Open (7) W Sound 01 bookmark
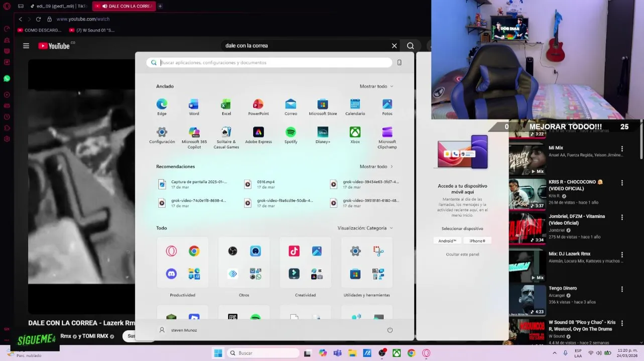The width and height of the screenshot is (644, 361). coord(92,30)
